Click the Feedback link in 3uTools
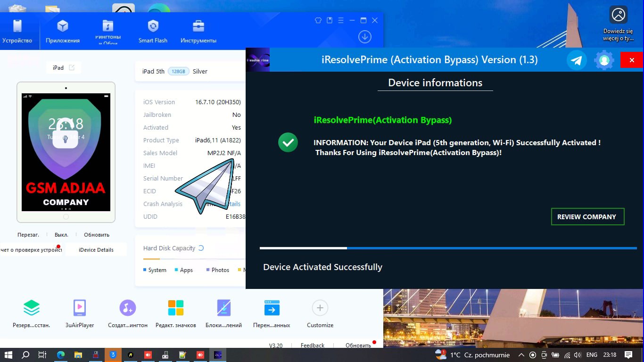This screenshot has height=362, width=644. [313, 345]
